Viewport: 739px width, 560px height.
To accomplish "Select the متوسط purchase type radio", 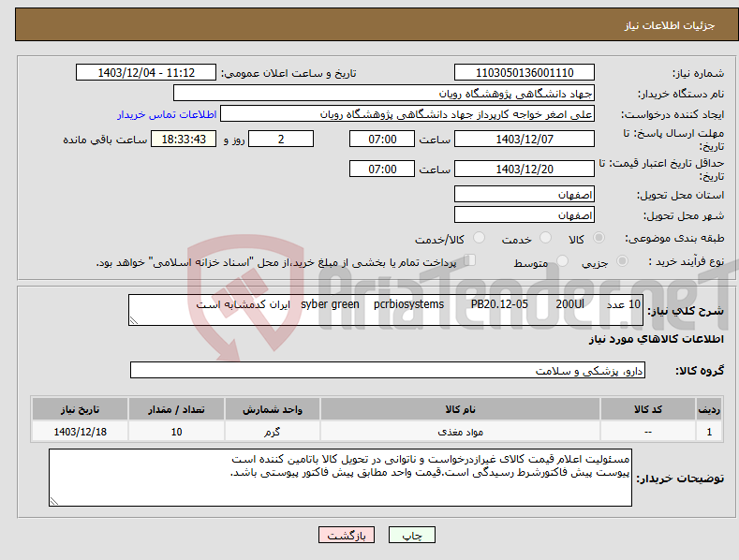I will tap(562, 261).
